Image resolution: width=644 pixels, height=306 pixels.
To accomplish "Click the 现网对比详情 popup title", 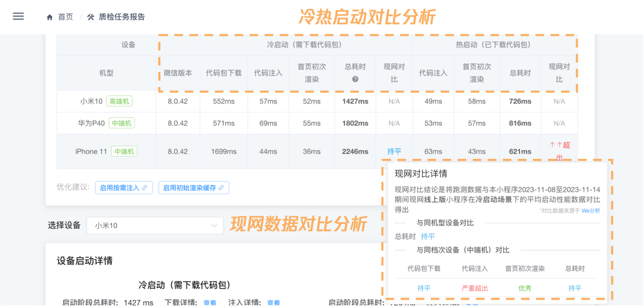I will pyautogui.click(x=420, y=174).
